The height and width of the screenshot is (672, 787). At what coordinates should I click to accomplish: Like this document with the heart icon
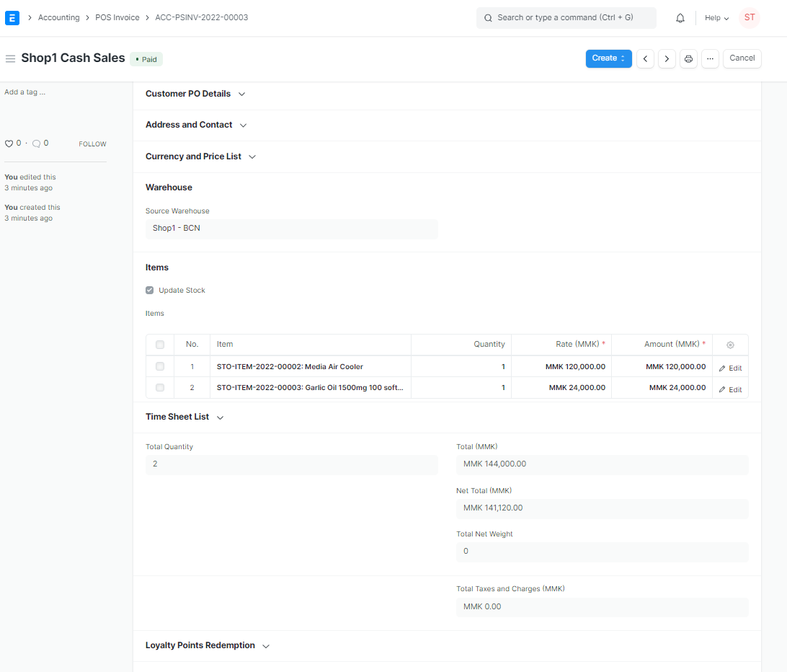9,143
